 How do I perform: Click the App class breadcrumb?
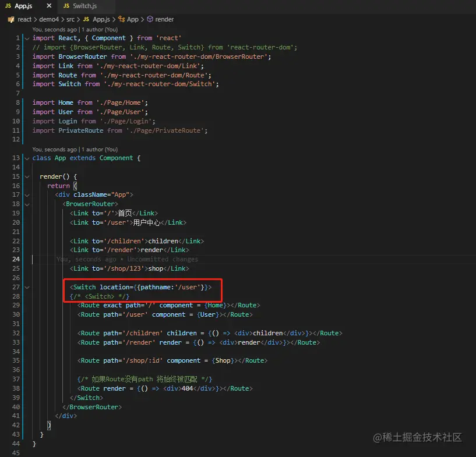(133, 19)
